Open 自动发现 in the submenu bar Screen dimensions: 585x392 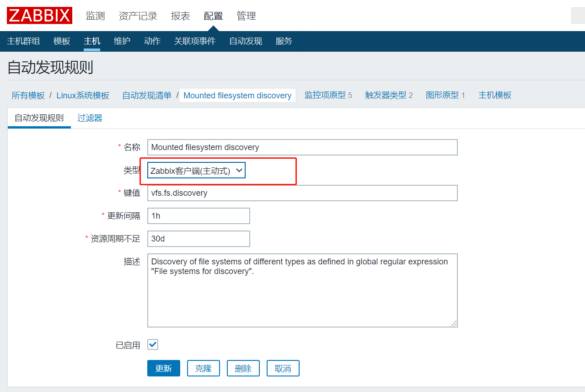pos(246,41)
